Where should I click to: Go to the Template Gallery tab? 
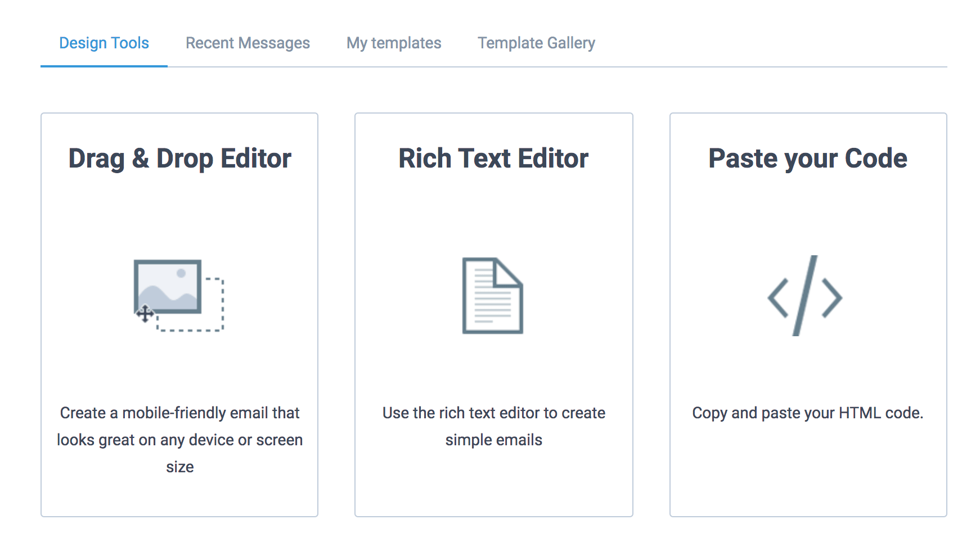536,43
